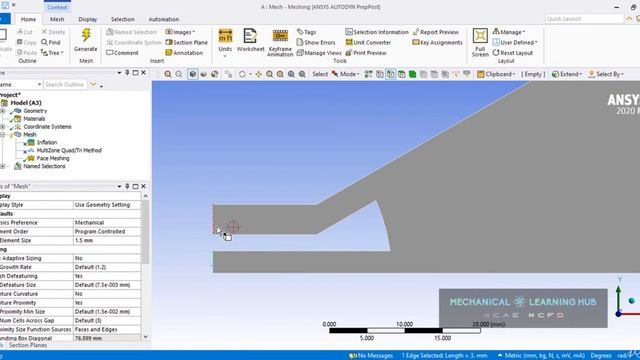Click the Find tool in Outline group
Image resolution: width=640 pixels, height=360 pixels.
(x=51, y=42)
